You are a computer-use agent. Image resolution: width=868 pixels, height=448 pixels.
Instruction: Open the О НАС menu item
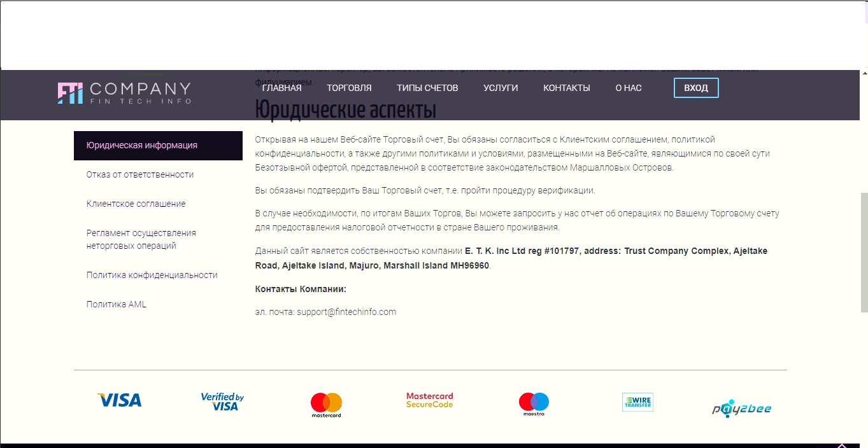[x=629, y=88]
